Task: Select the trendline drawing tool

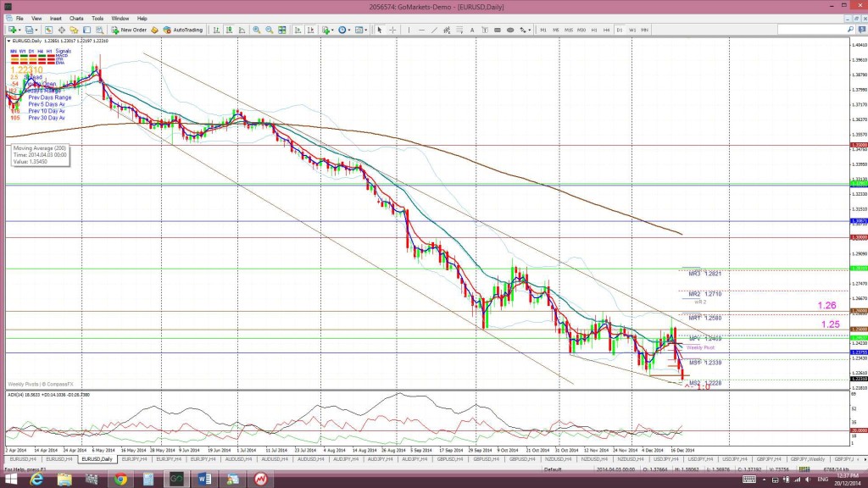Action: (435, 30)
